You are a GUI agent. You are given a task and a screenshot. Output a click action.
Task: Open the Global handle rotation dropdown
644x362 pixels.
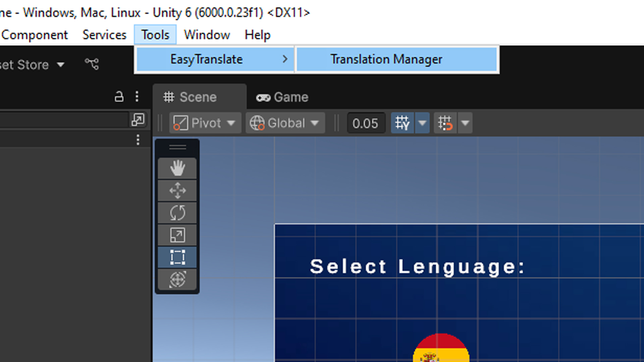tap(285, 123)
